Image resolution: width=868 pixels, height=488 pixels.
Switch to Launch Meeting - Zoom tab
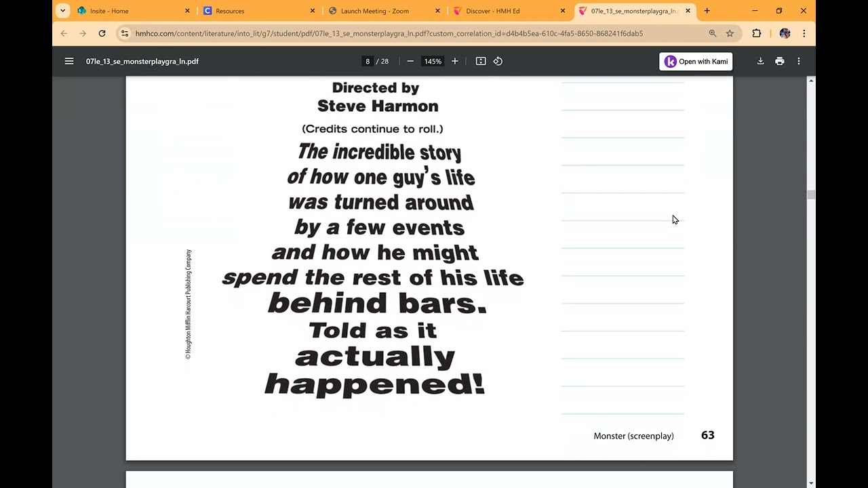point(384,11)
